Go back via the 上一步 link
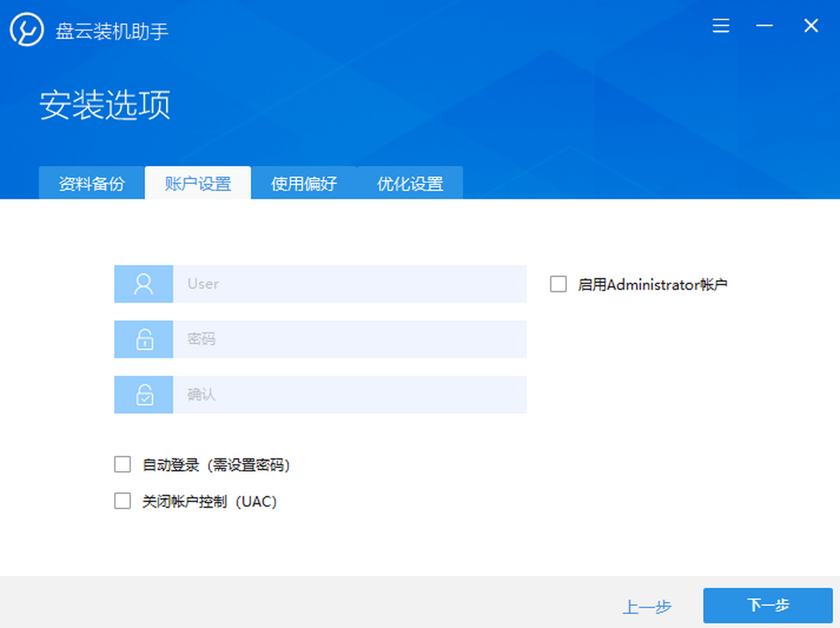Image resolution: width=840 pixels, height=628 pixels. pyautogui.click(x=647, y=607)
